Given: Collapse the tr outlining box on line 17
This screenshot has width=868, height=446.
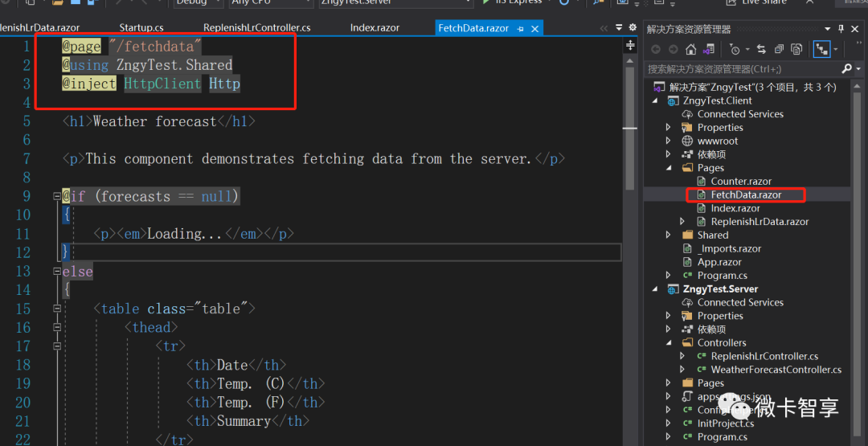Looking at the screenshot, I should [x=56, y=346].
